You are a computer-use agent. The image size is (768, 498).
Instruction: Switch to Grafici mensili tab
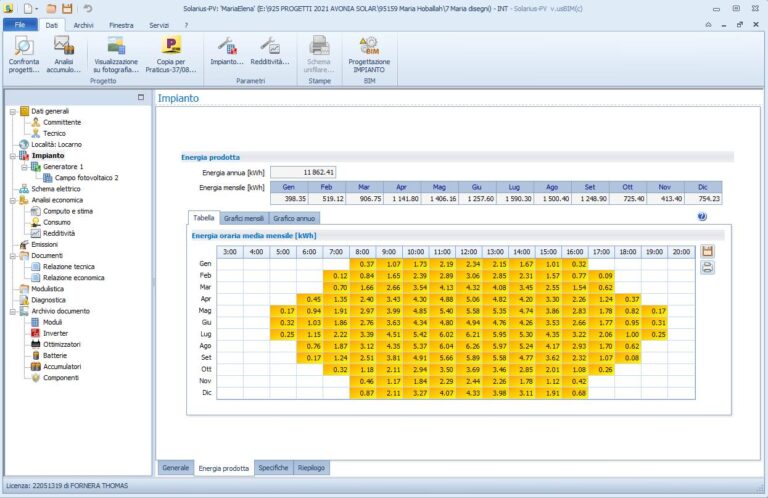243,218
